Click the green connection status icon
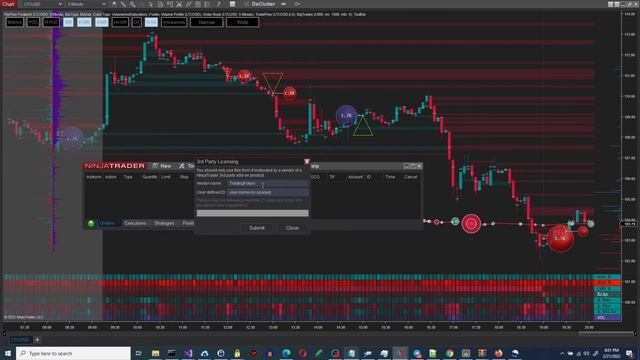This screenshot has width=640, height=360. (x=91, y=223)
